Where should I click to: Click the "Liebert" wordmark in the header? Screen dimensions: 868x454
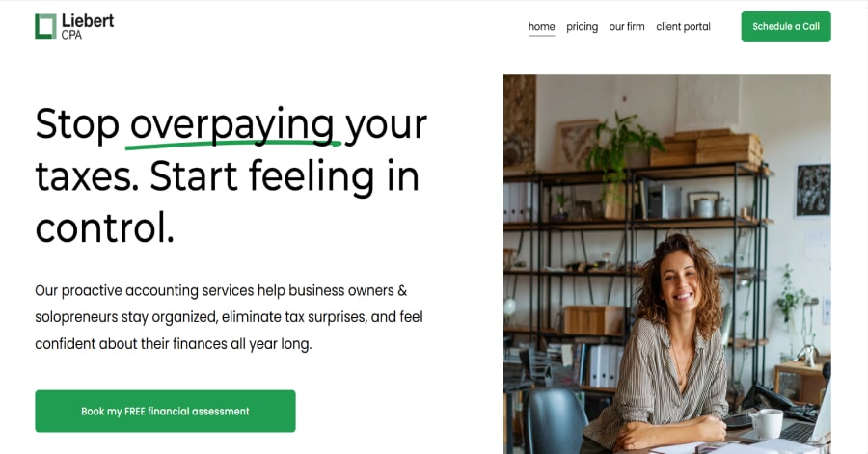tap(88, 21)
